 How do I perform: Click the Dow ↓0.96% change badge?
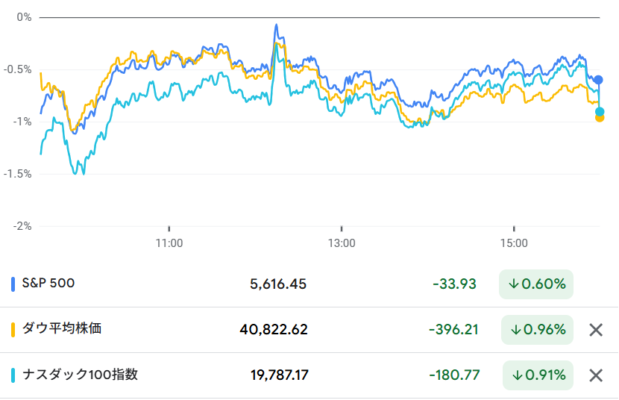click(537, 330)
